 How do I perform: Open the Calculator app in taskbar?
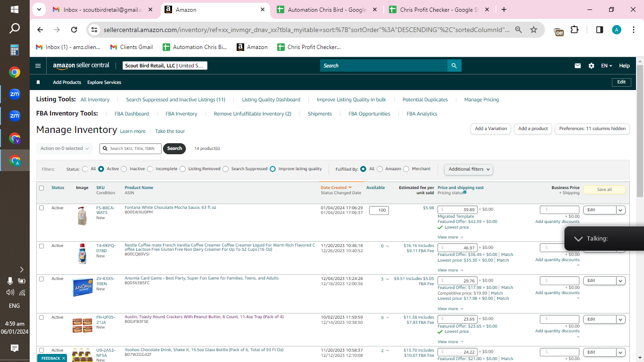15,50
